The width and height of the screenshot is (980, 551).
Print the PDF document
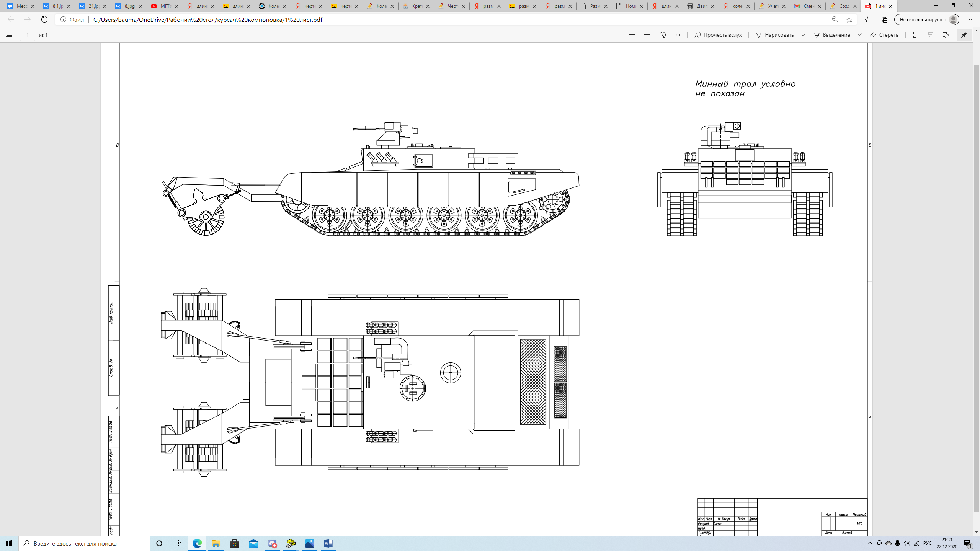(x=915, y=35)
